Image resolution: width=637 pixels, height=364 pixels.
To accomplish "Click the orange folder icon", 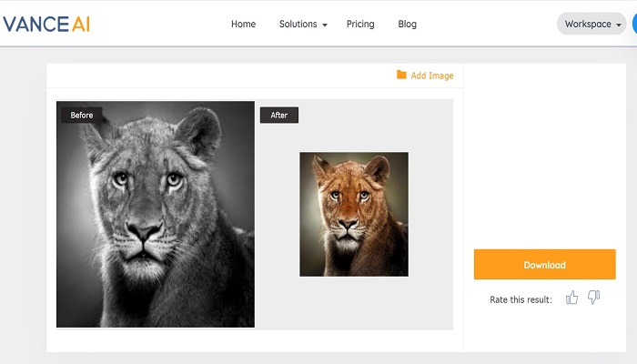I will pyautogui.click(x=401, y=75).
